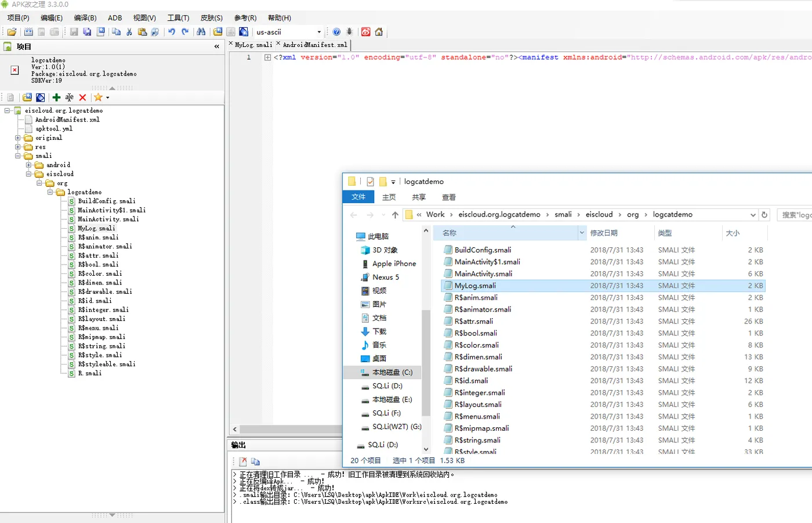
Task: Click the Explorer navigation pane vertical scrollbar
Action: (426, 363)
